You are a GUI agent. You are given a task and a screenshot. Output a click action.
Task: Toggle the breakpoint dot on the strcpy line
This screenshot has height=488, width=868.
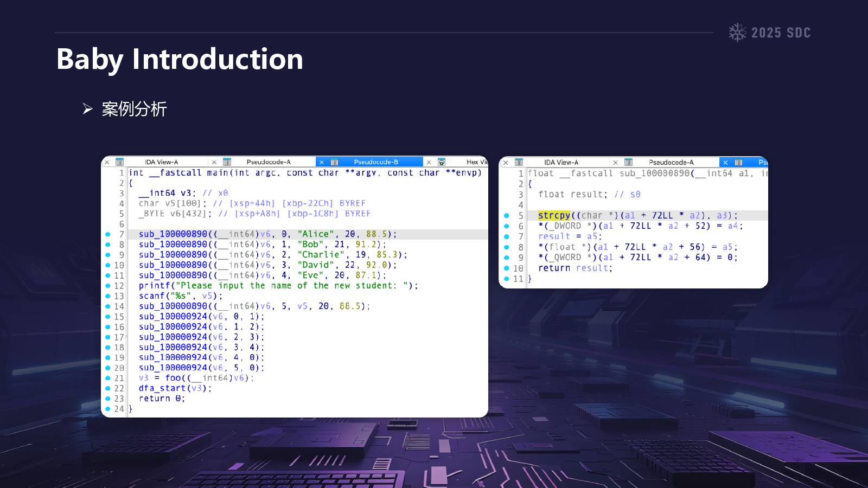507,216
